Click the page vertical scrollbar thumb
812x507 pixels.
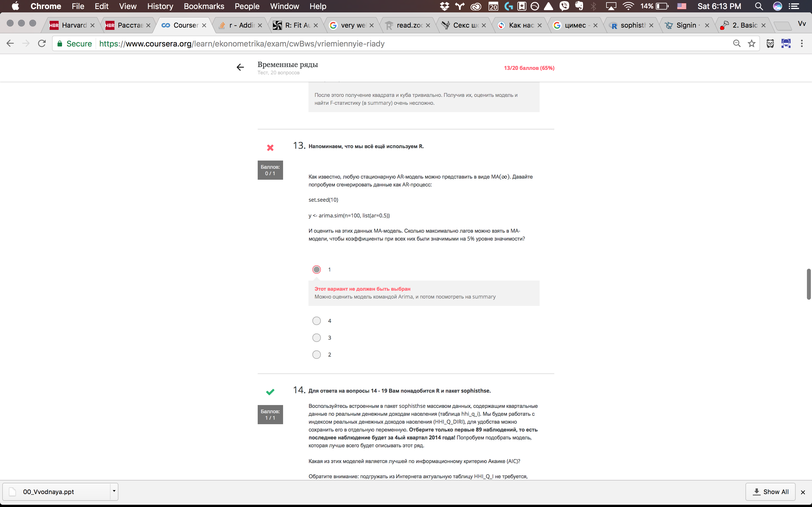click(809, 284)
